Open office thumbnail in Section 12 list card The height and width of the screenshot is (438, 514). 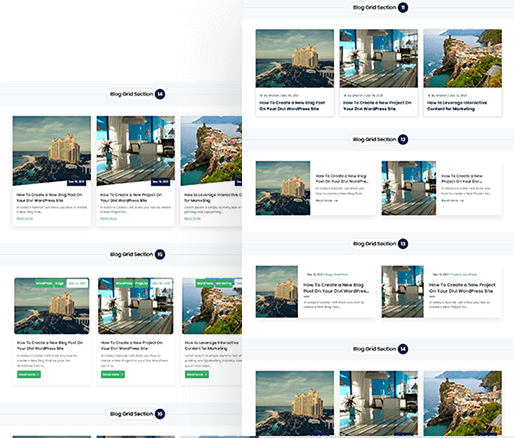pos(409,188)
